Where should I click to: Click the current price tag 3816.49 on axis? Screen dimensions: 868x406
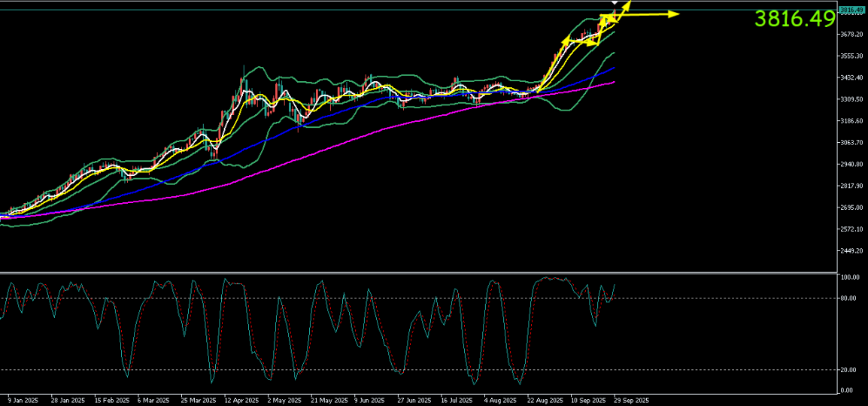coord(852,10)
